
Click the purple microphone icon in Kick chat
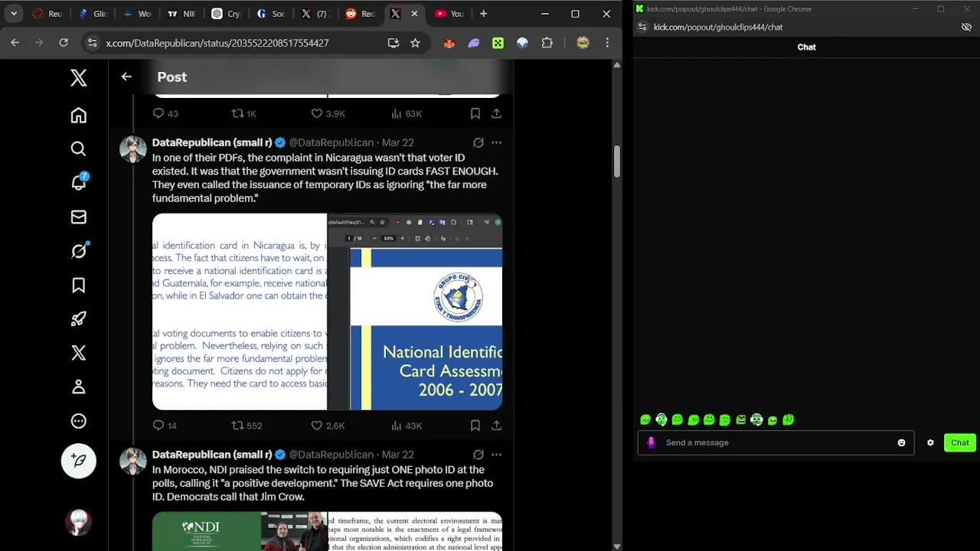click(652, 442)
